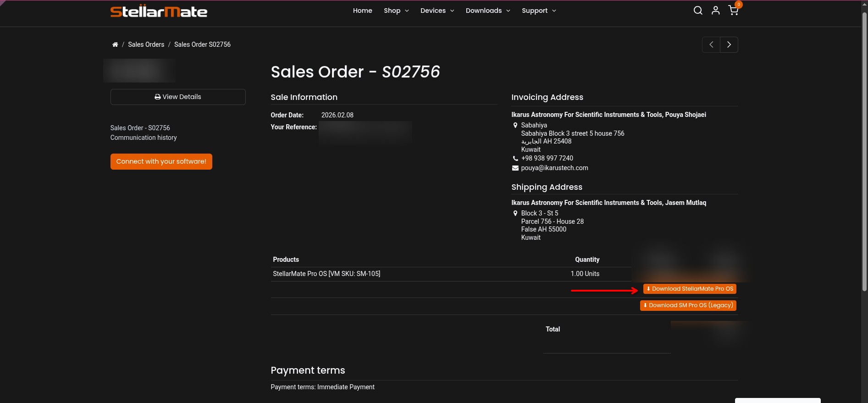Click the page vertical scrollbar
Screen dimensions: 868x403
click(864, 151)
